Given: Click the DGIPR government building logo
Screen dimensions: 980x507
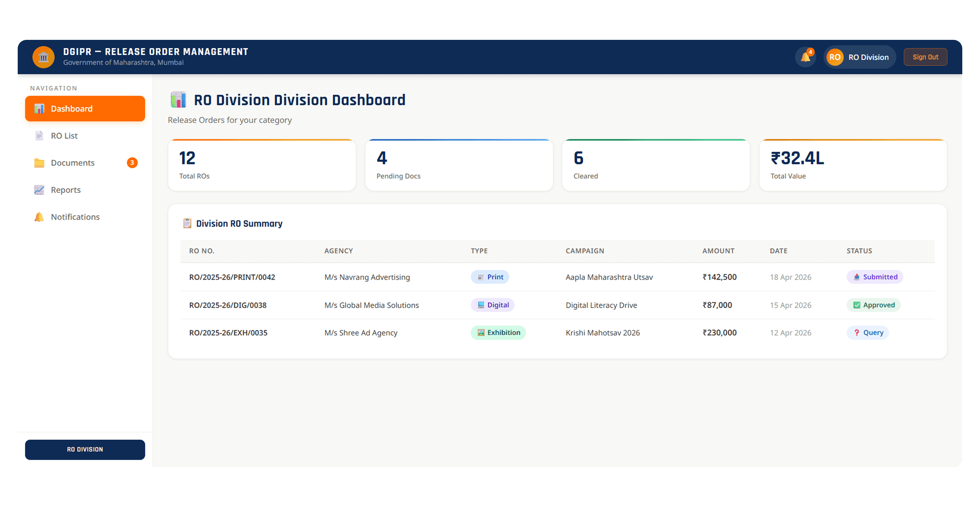Looking at the screenshot, I should (44, 57).
